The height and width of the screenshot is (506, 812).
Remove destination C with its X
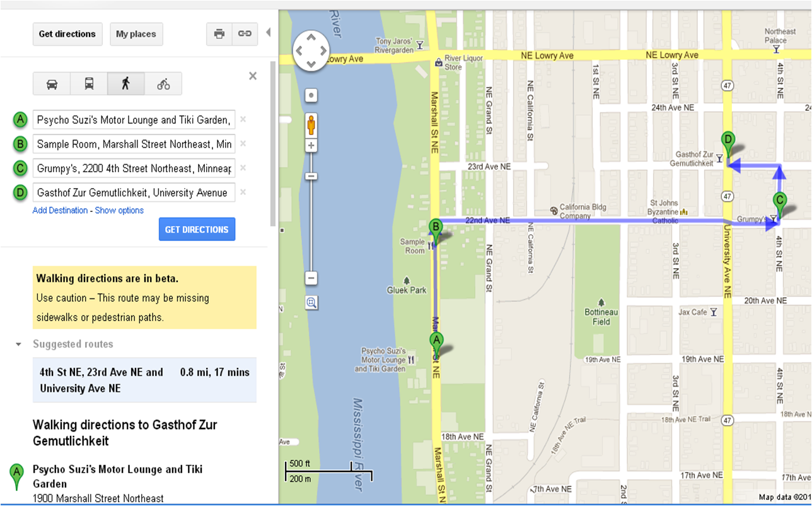point(243,168)
